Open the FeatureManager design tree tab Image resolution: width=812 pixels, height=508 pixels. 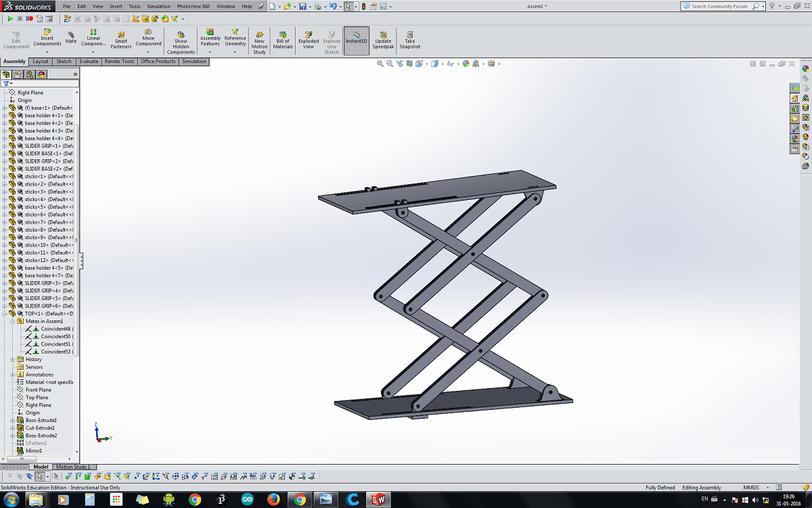7,75
